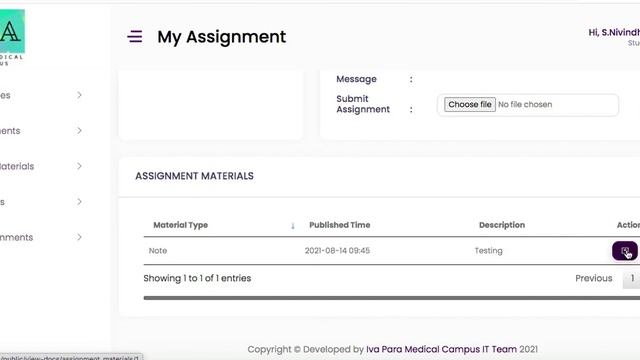Open the Materials sidebar menu item
Image resolution: width=640 pixels, height=360 pixels.
click(x=17, y=166)
